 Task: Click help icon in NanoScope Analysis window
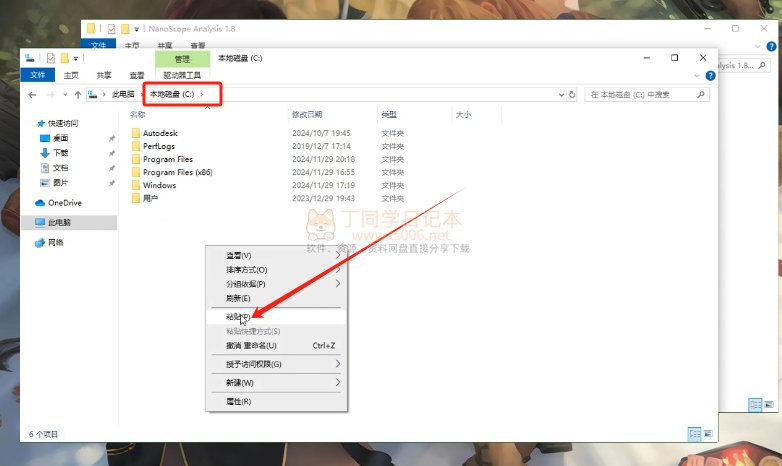click(x=771, y=46)
